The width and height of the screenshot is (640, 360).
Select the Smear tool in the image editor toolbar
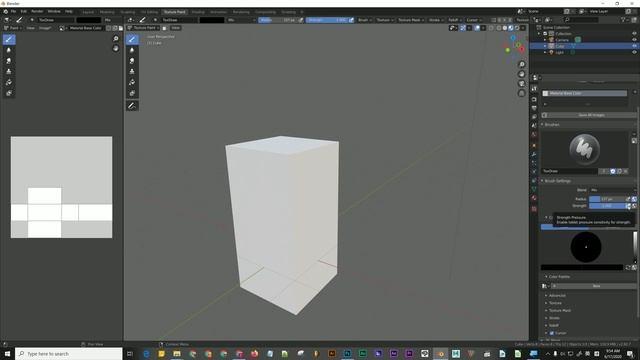pos(9,61)
